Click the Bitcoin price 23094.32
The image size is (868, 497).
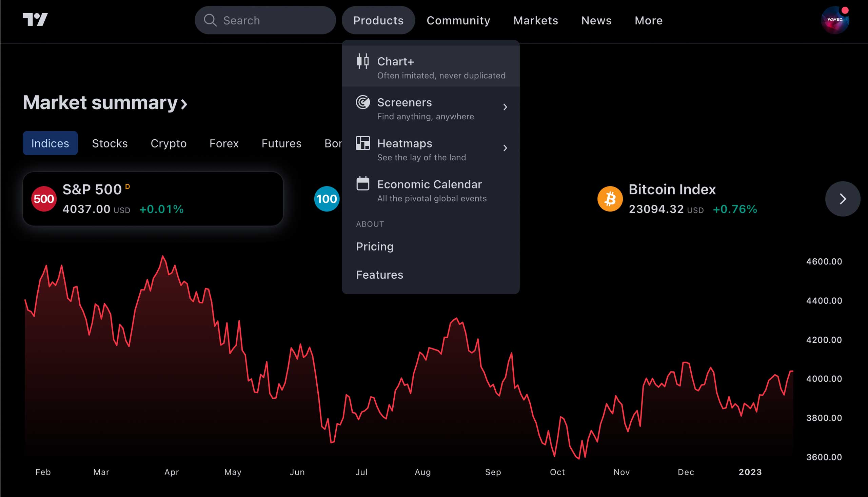[x=656, y=209]
